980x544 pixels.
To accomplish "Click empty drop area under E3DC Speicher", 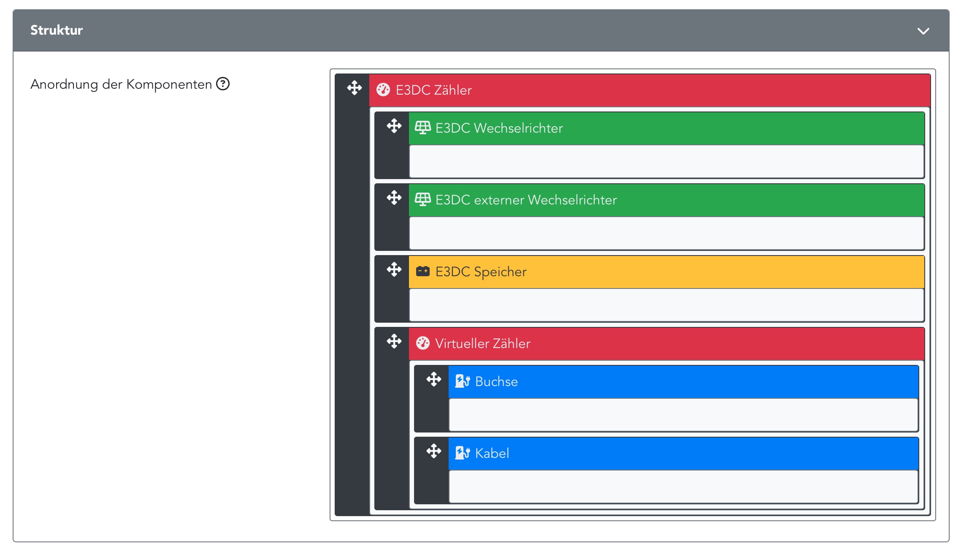I will pyautogui.click(x=666, y=305).
